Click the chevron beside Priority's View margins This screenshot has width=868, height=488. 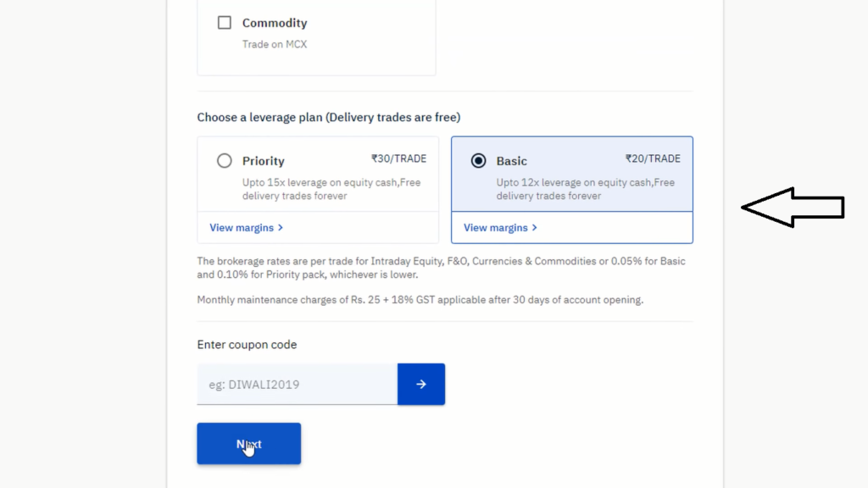tap(281, 227)
